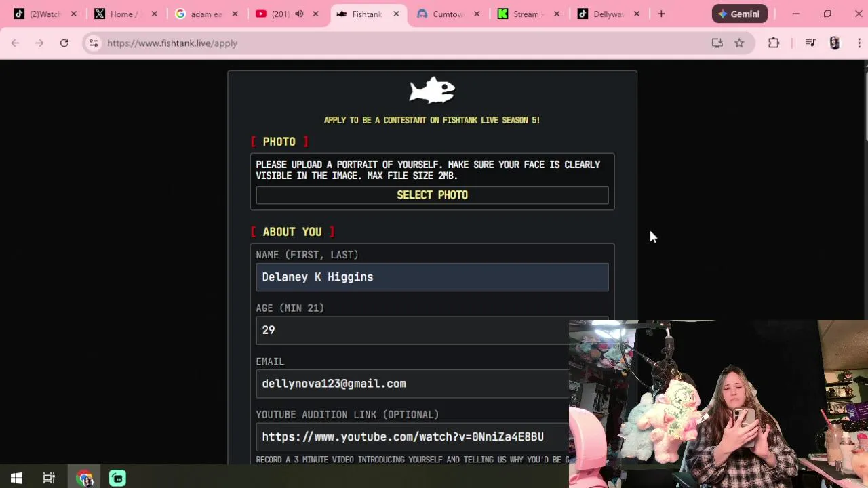Open the Chrome profile avatar

835,43
